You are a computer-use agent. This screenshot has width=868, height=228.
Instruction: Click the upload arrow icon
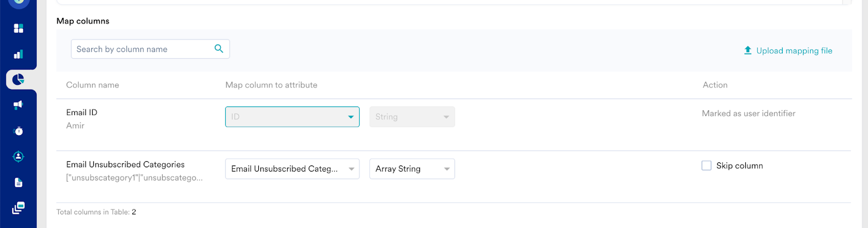point(748,50)
